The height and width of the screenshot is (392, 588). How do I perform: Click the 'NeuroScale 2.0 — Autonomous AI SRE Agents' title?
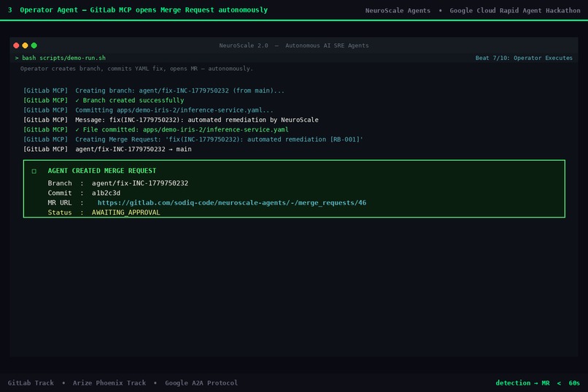(x=293, y=45)
